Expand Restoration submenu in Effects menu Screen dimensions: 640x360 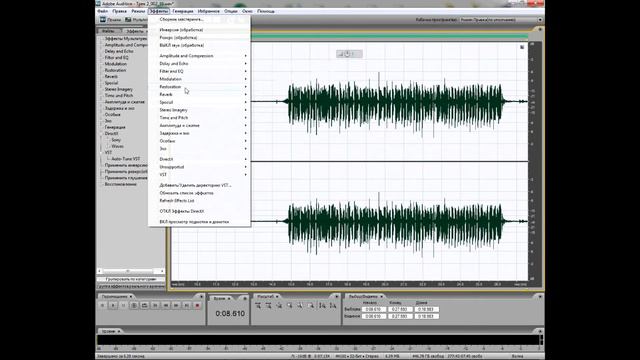pyautogui.click(x=199, y=87)
